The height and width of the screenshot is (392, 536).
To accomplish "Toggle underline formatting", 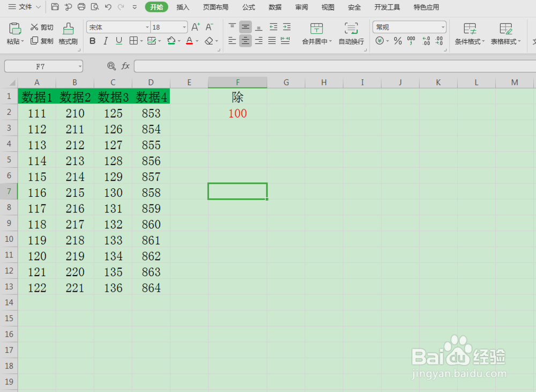I will [x=119, y=41].
